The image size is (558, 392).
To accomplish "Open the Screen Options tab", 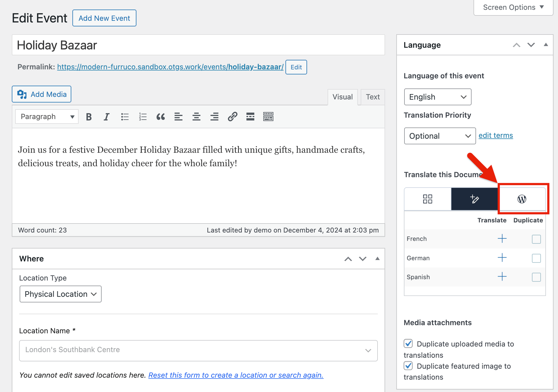I will coord(513,8).
